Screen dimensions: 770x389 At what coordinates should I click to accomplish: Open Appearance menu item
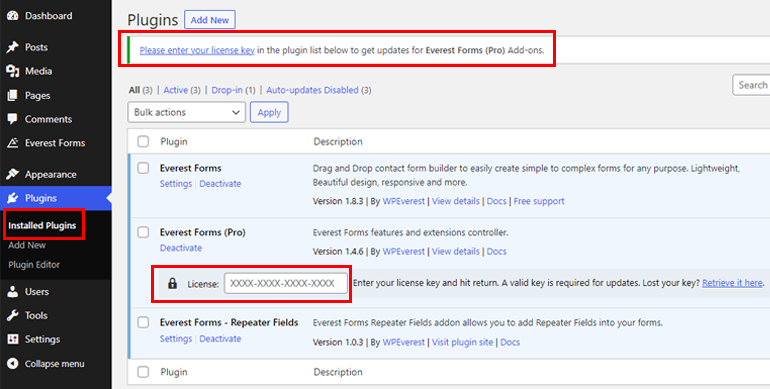[51, 174]
